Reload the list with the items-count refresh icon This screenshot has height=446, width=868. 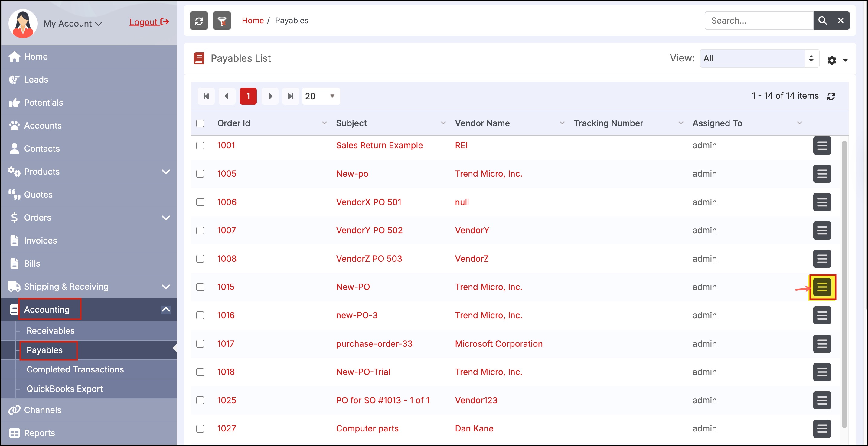click(831, 97)
